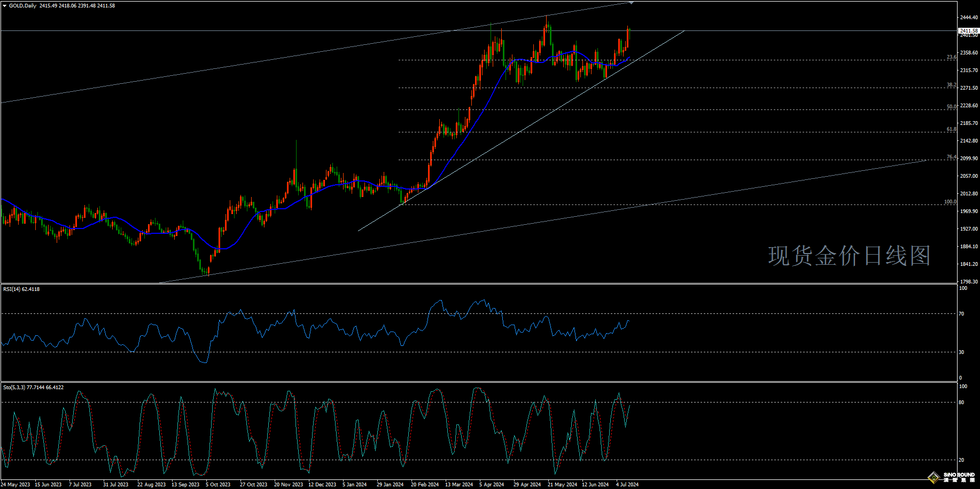Click the 2444.40 price axis label
Screen dimensions: 980x489
coord(969,18)
